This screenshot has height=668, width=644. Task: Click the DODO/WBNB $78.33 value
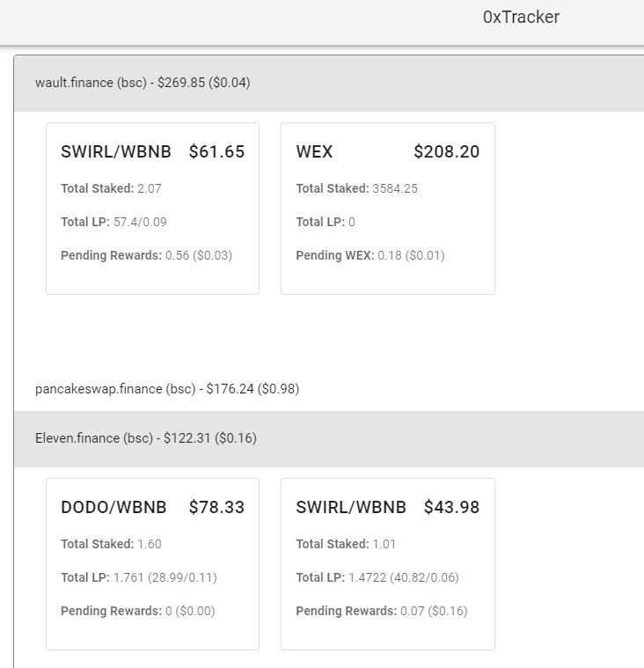[216, 508]
